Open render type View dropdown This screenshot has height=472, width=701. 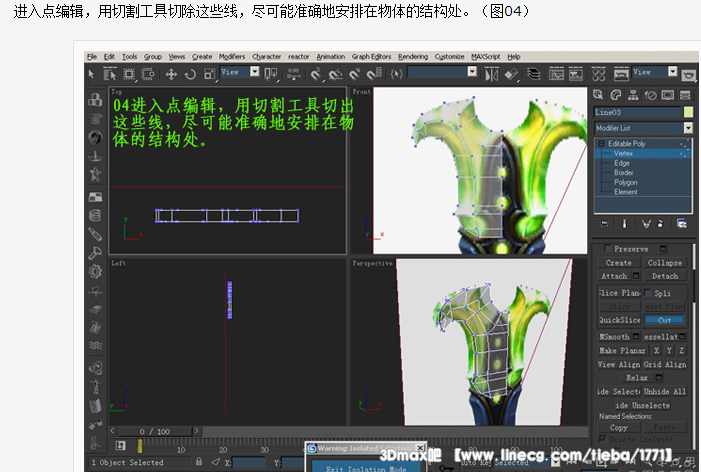click(x=655, y=72)
